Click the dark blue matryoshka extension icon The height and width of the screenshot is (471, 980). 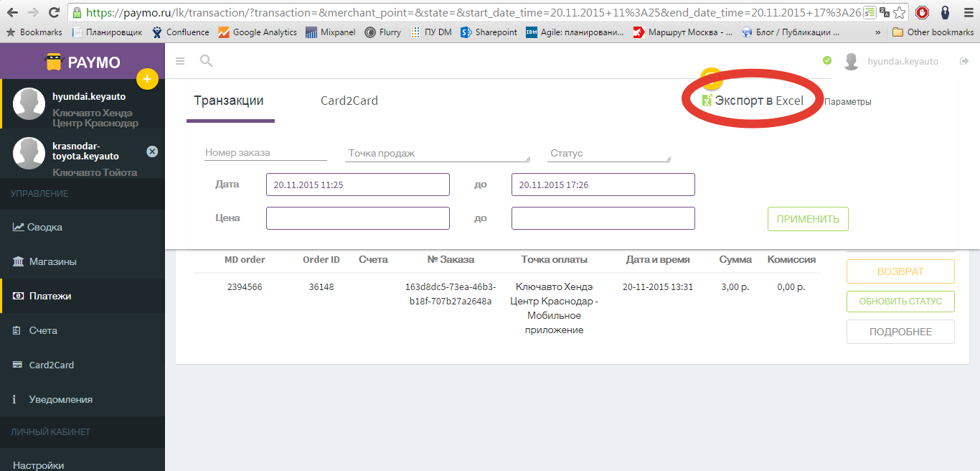coord(945,12)
